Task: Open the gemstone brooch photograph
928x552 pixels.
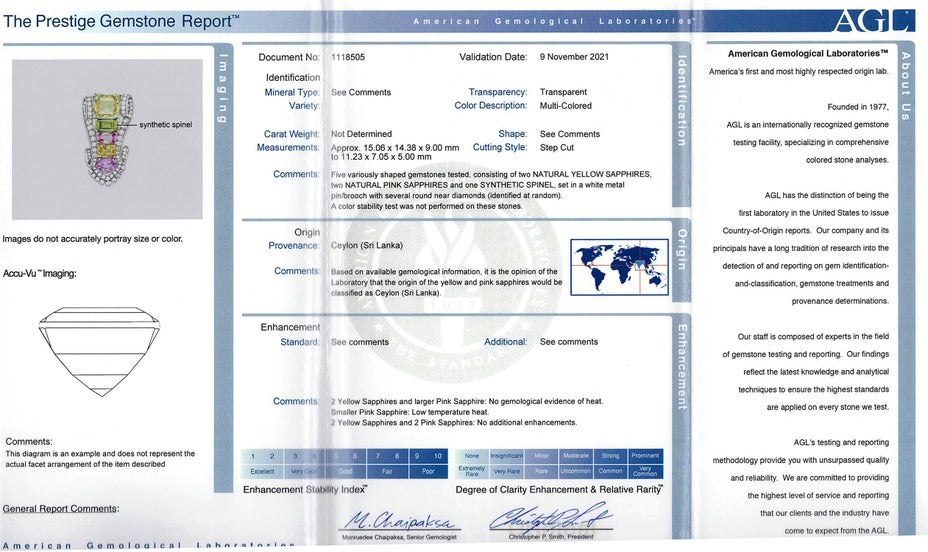Action: click(107, 139)
